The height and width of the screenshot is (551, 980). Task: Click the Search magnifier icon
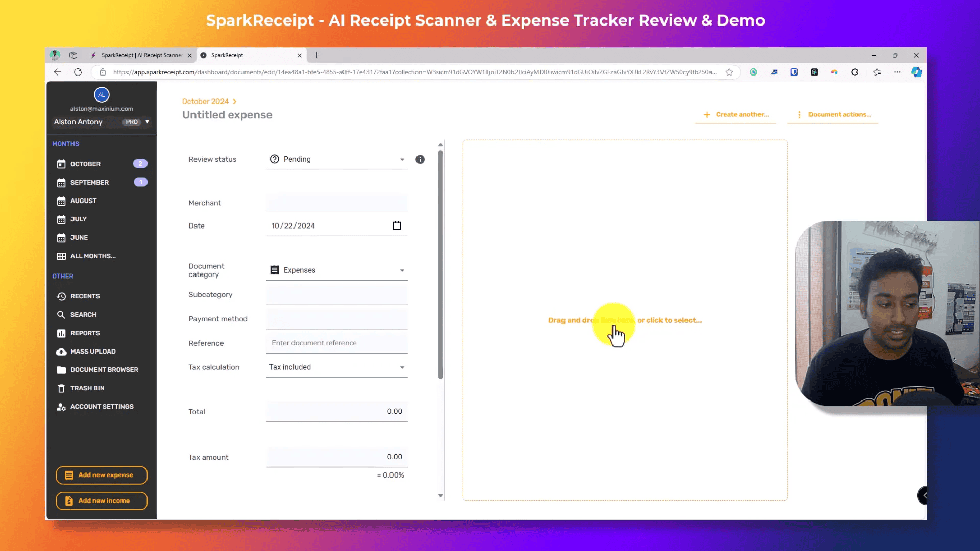coord(61,314)
